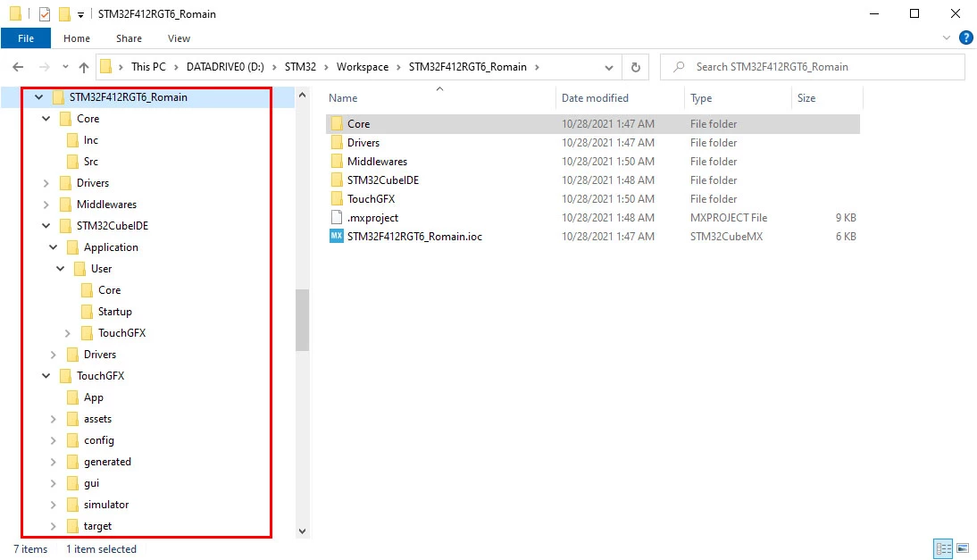The image size is (977, 560).
Task: Open the recent locations dropdown arrow
Action: (x=65, y=67)
